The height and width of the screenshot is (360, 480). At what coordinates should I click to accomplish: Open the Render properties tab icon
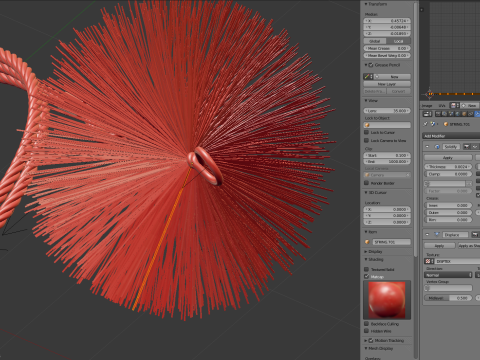click(x=439, y=114)
